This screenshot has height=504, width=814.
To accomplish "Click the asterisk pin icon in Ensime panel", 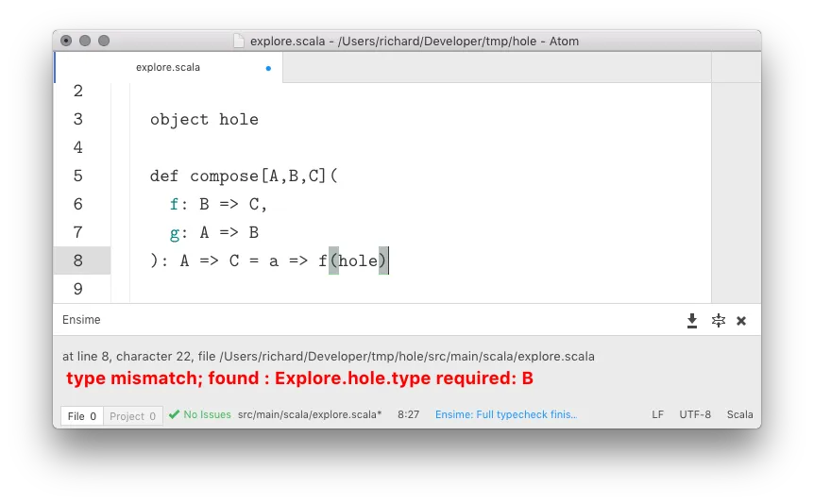I will 719,321.
